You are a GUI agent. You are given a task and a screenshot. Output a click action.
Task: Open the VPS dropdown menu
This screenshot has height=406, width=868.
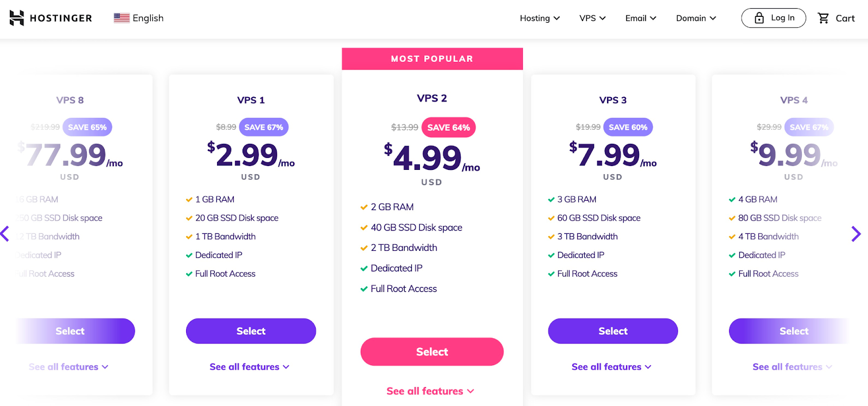click(592, 18)
